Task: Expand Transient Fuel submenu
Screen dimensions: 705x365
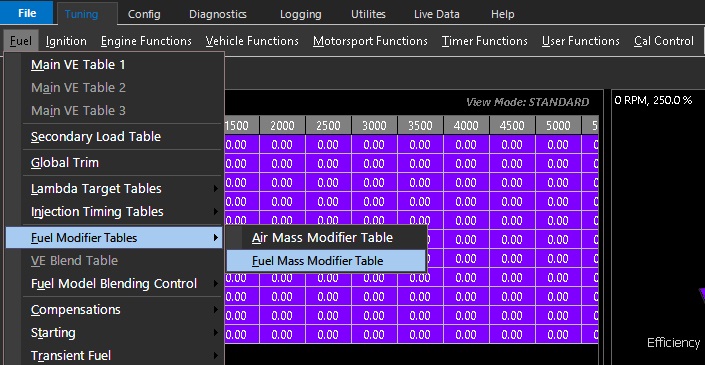Action: pyautogui.click(x=115, y=356)
